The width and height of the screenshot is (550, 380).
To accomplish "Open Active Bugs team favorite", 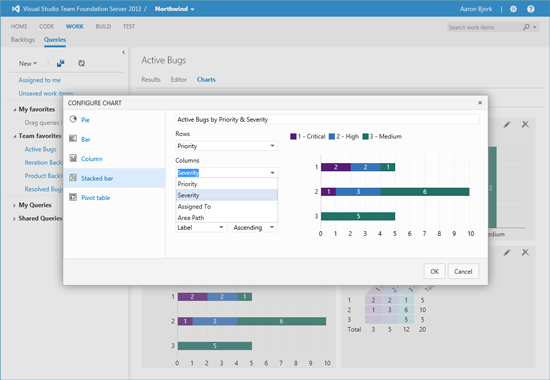I will (40, 149).
